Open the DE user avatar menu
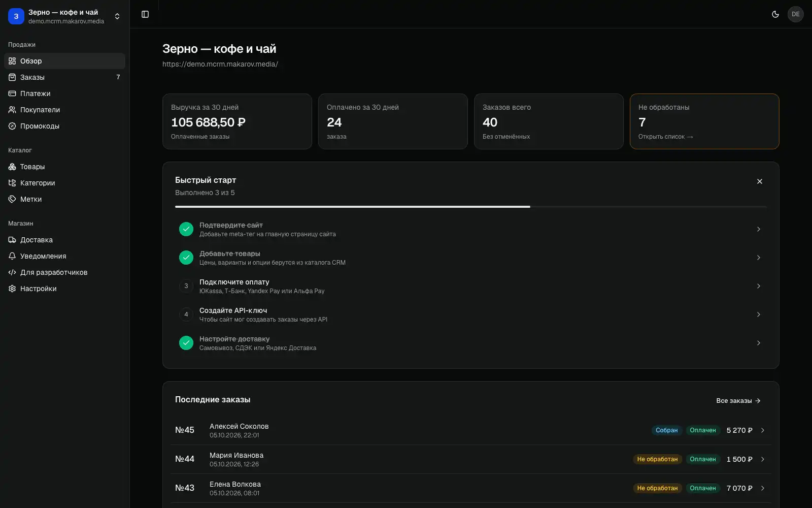 click(796, 14)
